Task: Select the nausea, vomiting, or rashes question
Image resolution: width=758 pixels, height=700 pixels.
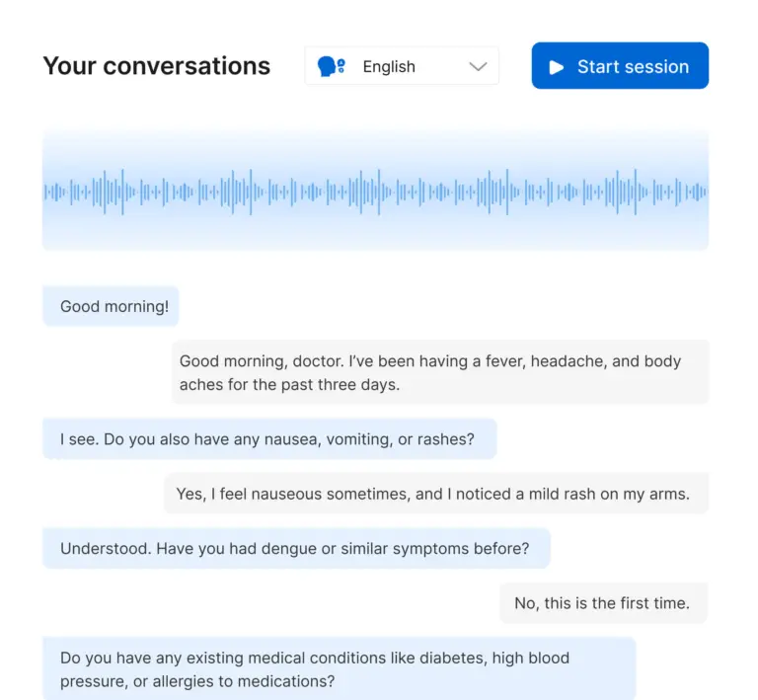Action: [268, 438]
